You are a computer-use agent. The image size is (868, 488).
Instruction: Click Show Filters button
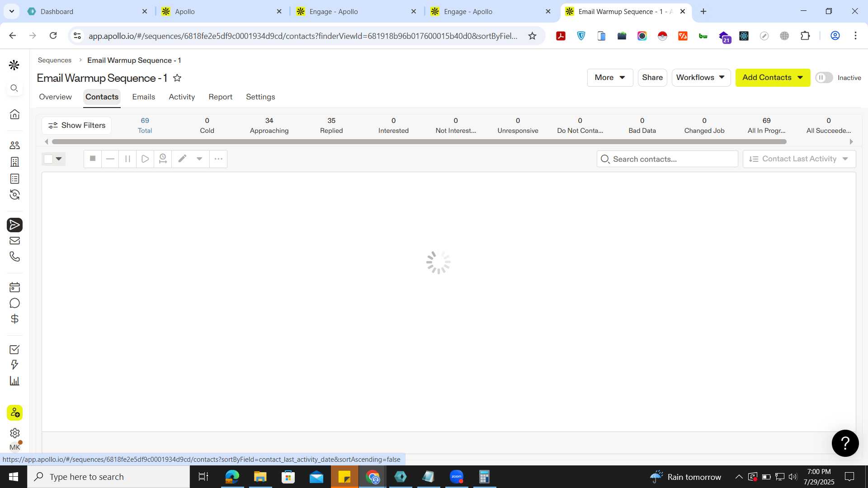(x=76, y=125)
